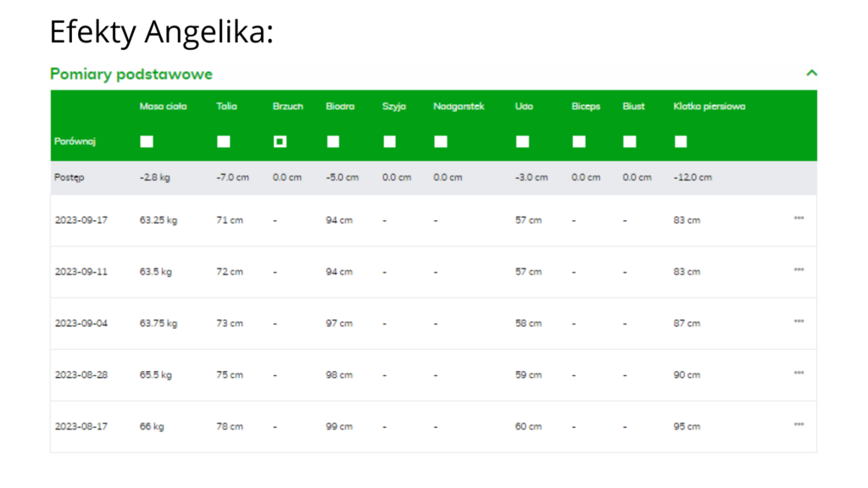This screenshot has height=488, width=868.
Task: Enable the Biodra compare checkbox
Action: pos(333,141)
